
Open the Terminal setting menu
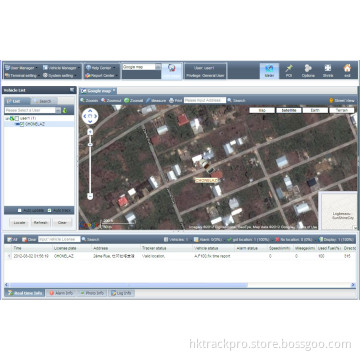point(22,75)
